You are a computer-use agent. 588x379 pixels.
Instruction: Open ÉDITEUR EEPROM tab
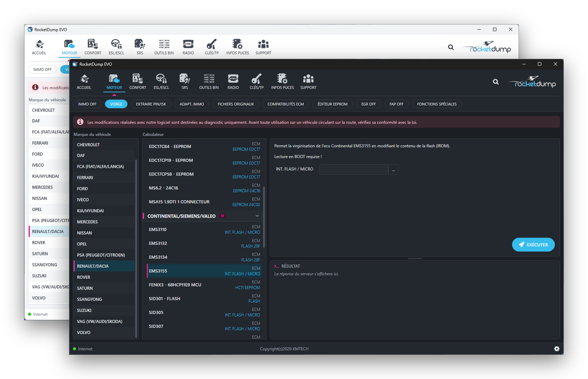333,104
